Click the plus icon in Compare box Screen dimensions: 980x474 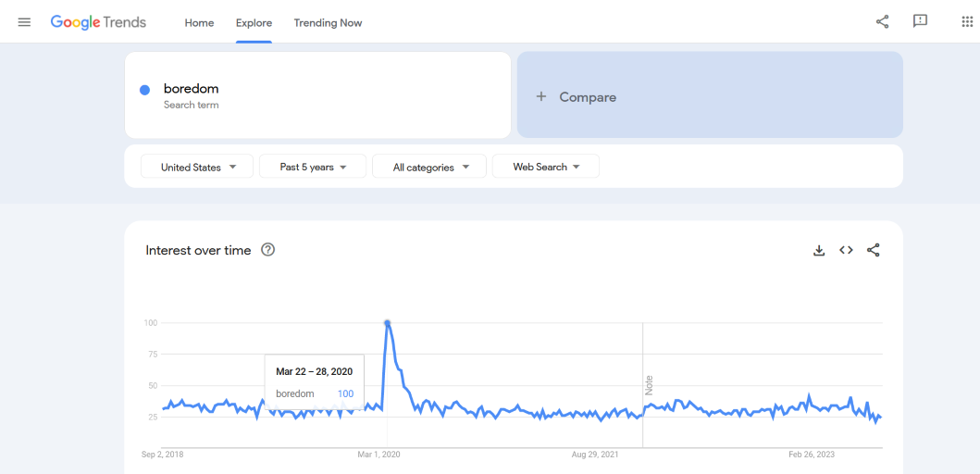(541, 97)
